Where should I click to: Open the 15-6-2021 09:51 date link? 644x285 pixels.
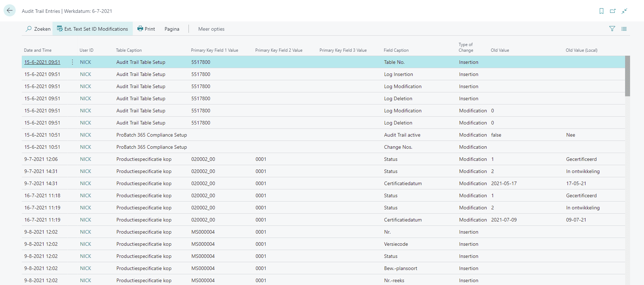pos(42,62)
